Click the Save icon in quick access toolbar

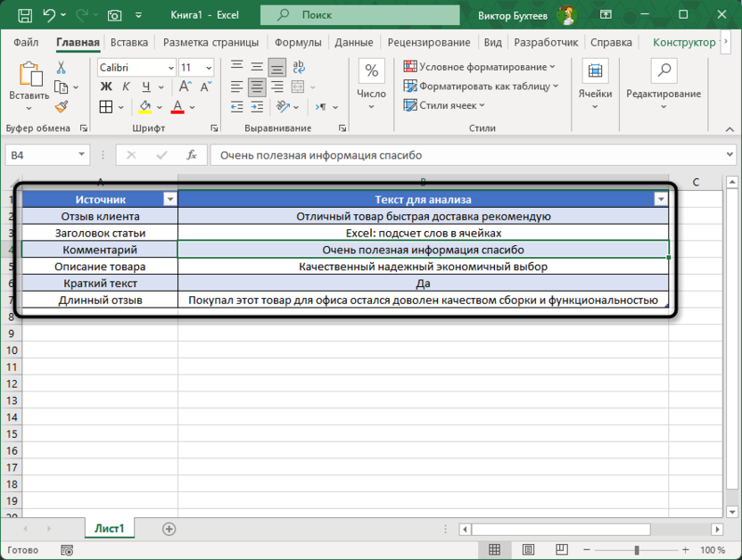(x=25, y=15)
